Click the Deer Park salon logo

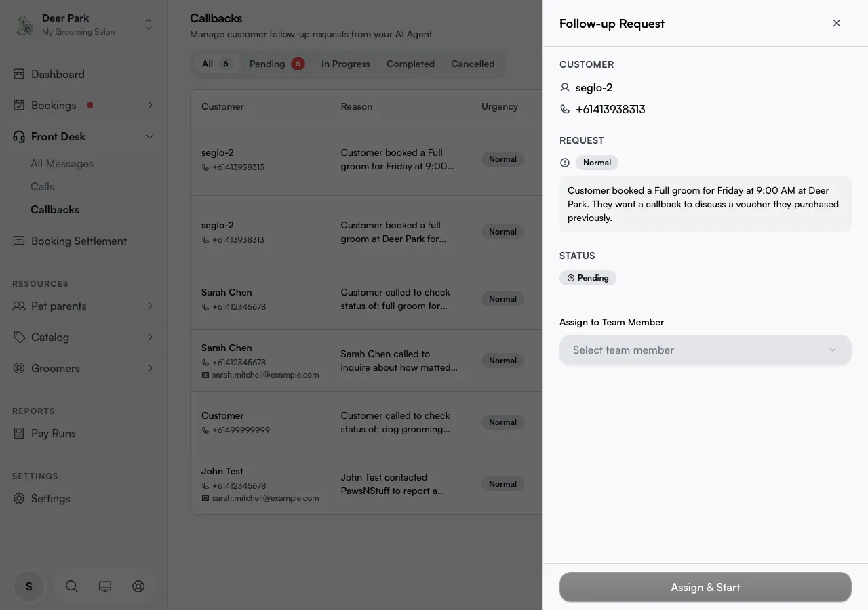(25, 25)
